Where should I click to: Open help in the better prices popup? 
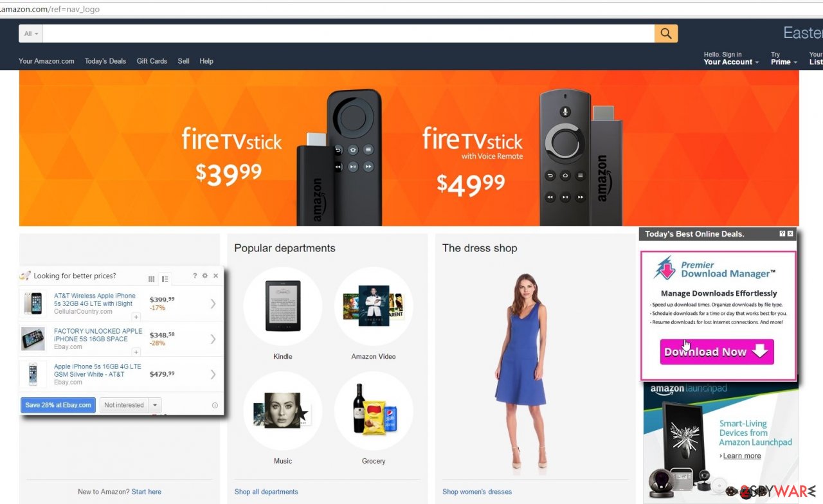[195, 276]
